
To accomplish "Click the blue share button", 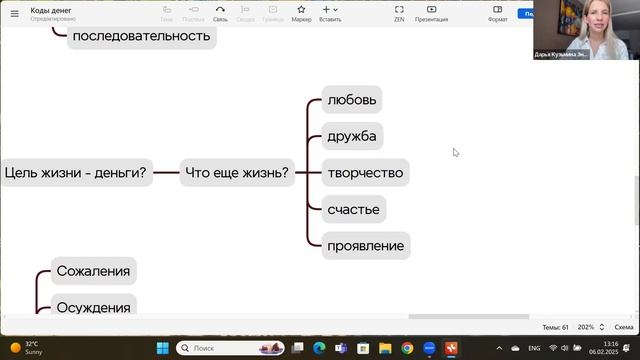I will 526,13.
